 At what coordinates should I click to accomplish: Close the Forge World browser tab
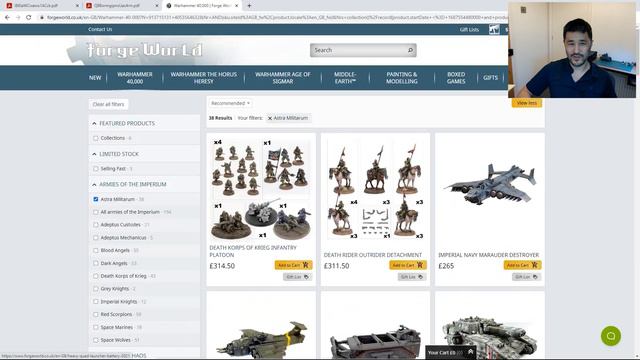point(236,6)
